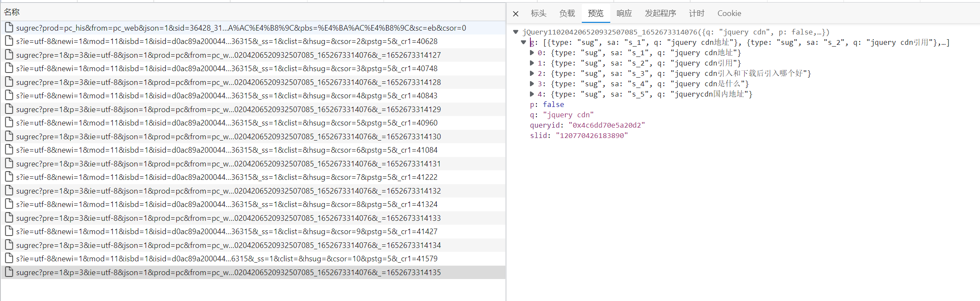
Task: Select sugrec request ending 1652673314127
Action: (253, 55)
